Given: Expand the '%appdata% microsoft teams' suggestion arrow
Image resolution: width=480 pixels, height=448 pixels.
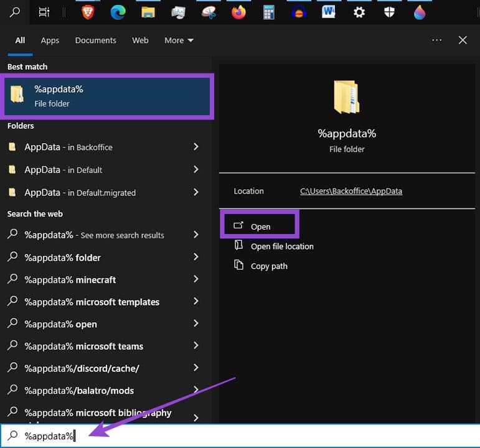Looking at the screenshot, I should (195, 346).
